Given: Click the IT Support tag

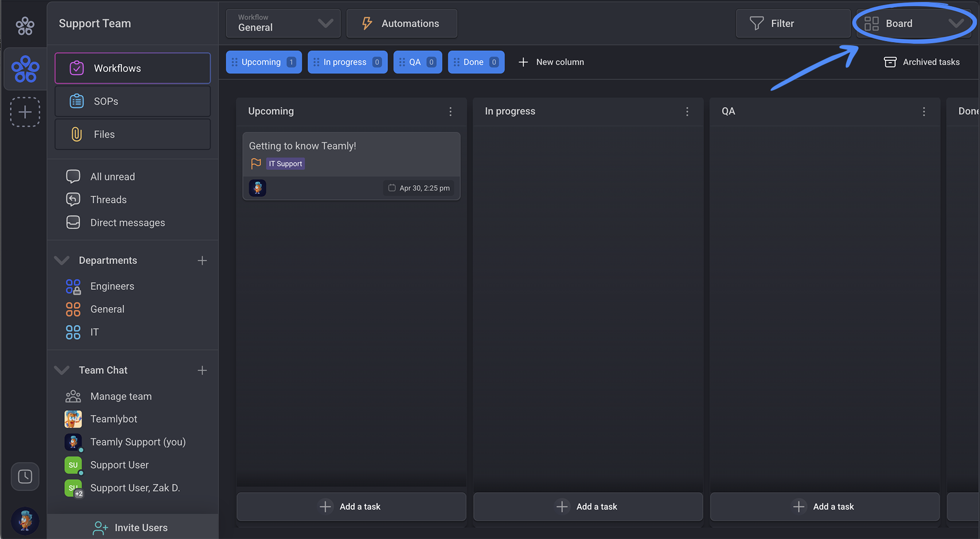Looking at the screenshot, I should coord(286,164).
